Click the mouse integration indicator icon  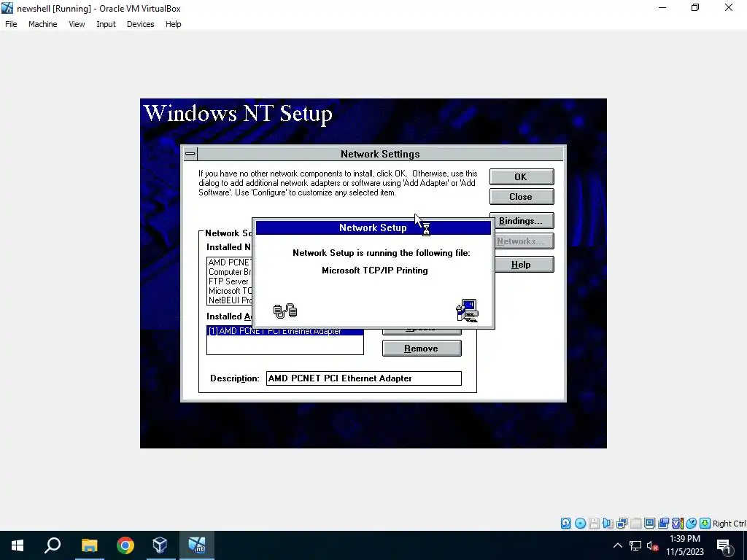tap(692, 524)
